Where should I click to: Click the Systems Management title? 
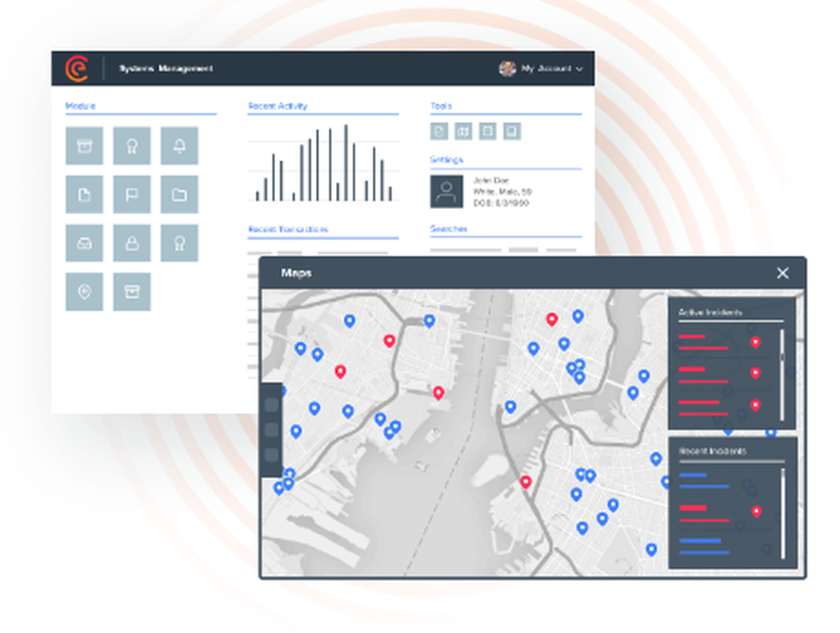coord(166,69)
